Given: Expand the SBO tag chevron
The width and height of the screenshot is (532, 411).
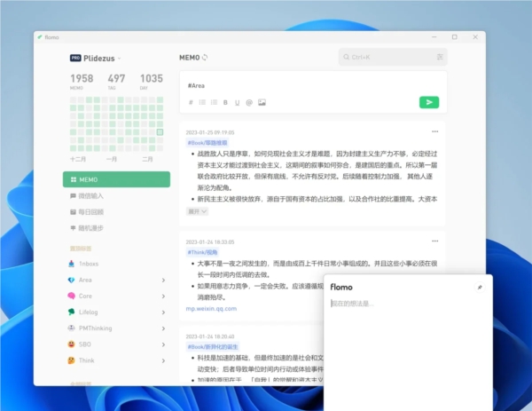Looking at the screenshot, I should point(163,344).
